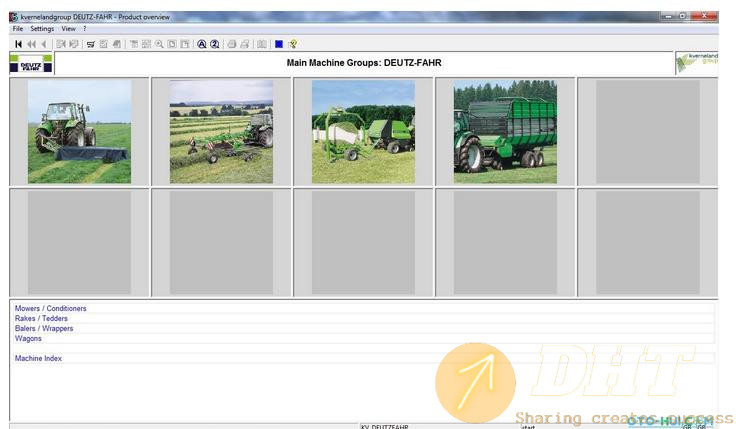Click the Main Machine Groups: DEUTZ-FAHR heading
Image resolution: width=736 pixels, height=429 pixels.
pos(364,62)
